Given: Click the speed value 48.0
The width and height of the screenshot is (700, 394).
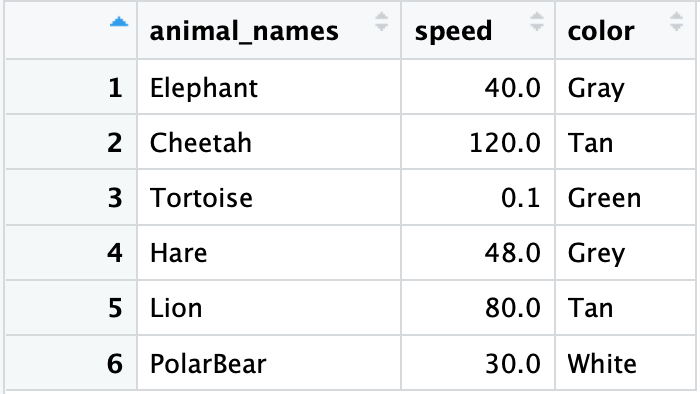Looking at the screenshot, I should coord(512,253).
